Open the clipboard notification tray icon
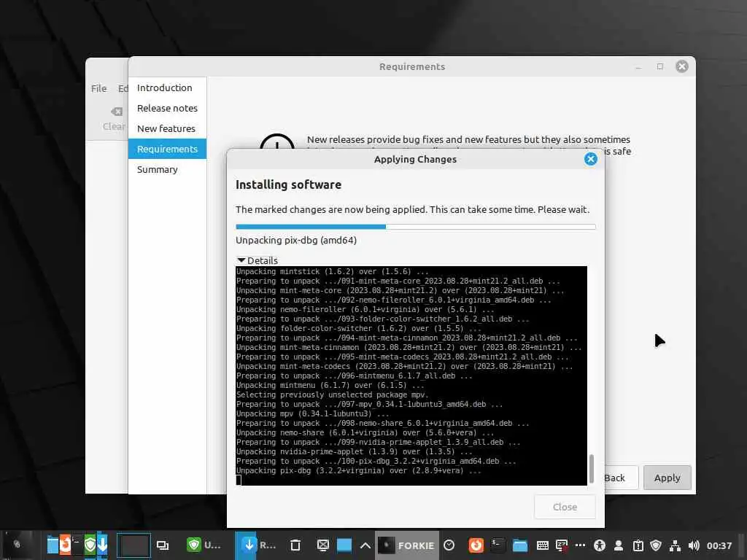The height and width of the screenshot is (560, 747). pos(638,545)
